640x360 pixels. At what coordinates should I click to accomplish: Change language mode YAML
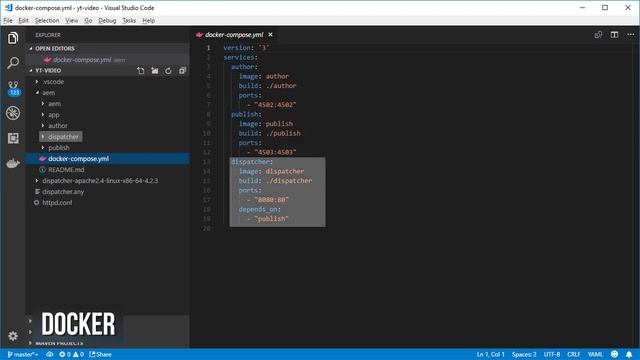595,354
